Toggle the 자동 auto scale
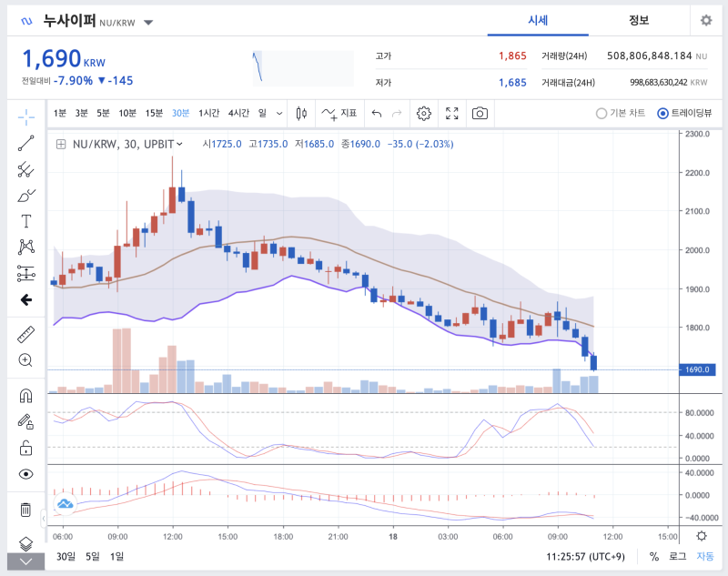This screenshot has width=728, height=576. tap(705, 556)
